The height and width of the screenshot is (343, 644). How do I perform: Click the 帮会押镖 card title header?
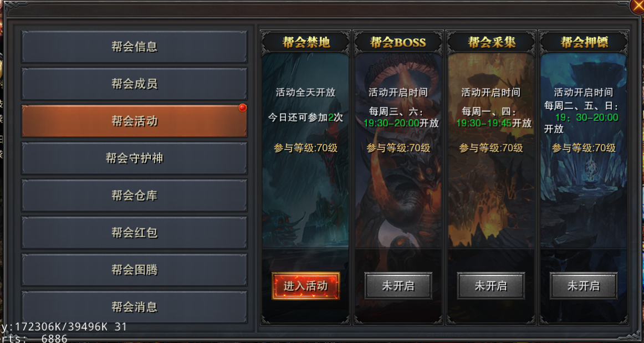(x=584, y=42)
